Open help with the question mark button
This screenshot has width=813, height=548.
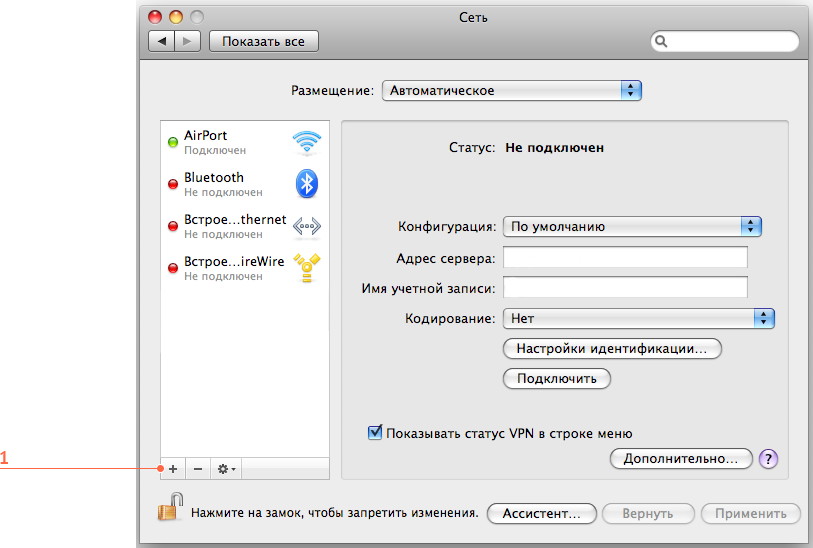point(768,459)
